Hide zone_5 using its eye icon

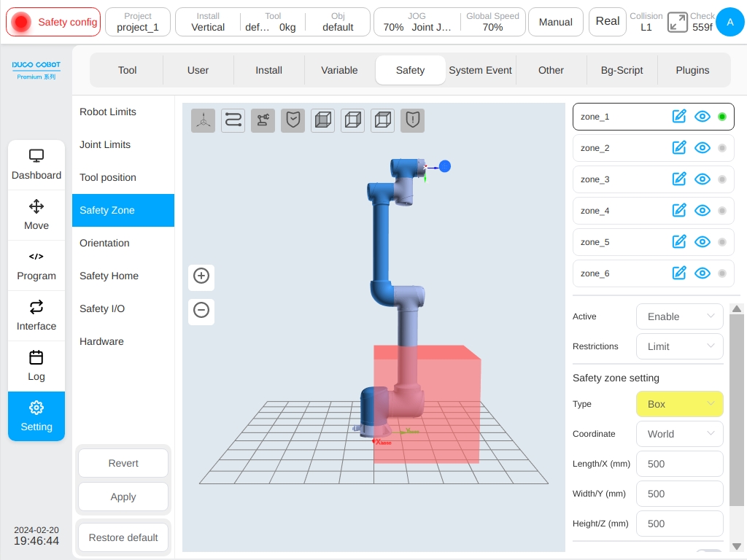click(703, 242)
